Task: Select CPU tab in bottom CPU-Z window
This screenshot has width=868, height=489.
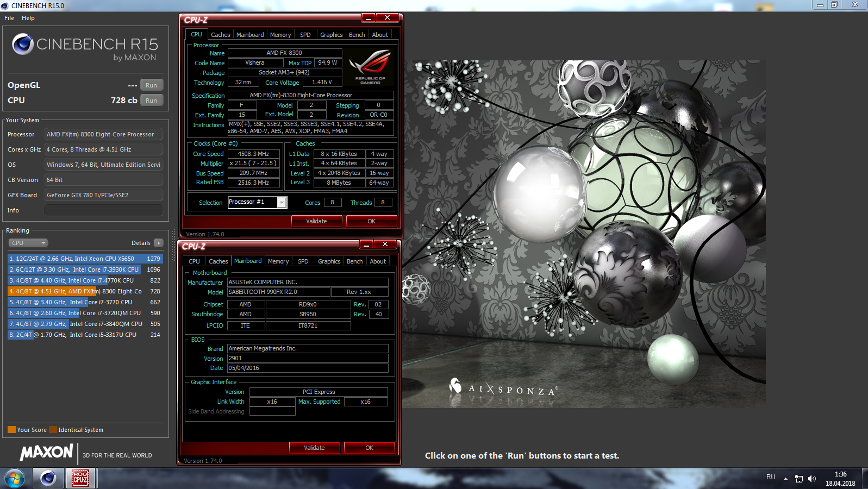Action: tap(194, 261)
